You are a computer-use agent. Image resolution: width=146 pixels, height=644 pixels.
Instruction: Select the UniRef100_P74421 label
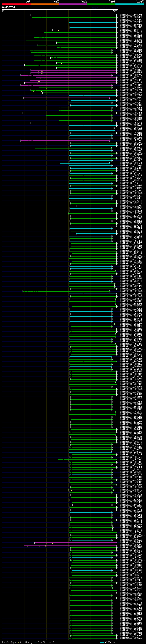coord(131,188)
